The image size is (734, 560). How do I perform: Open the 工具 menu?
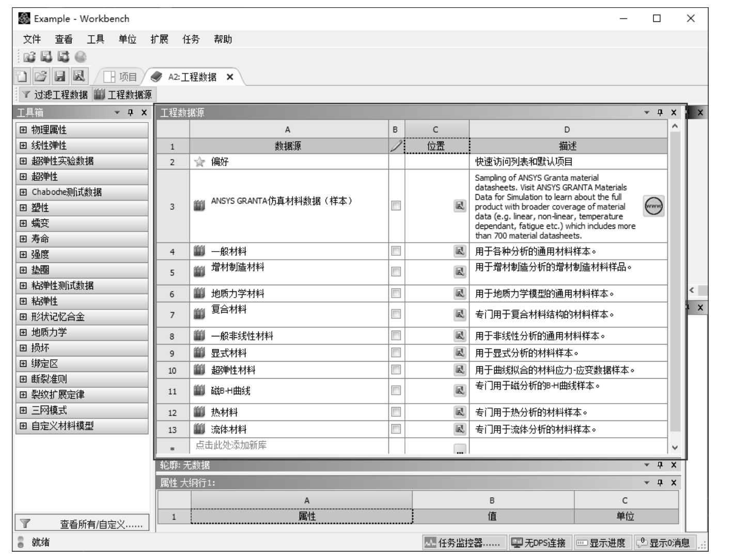[x=96, y=39]
